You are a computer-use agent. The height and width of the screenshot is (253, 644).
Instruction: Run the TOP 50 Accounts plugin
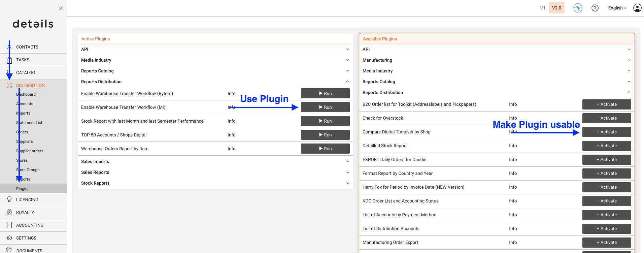[325, 135]
